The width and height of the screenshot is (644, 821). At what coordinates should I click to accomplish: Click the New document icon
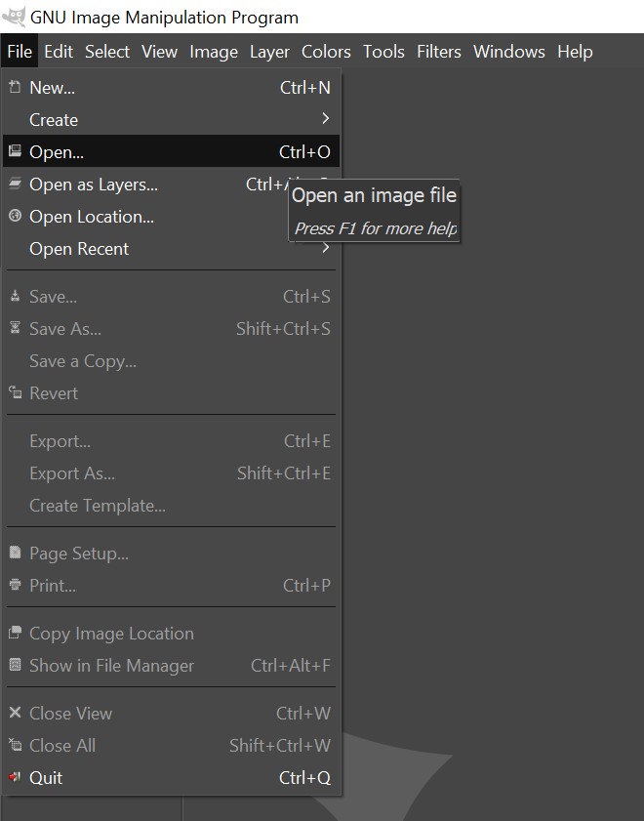coord(16,87)
